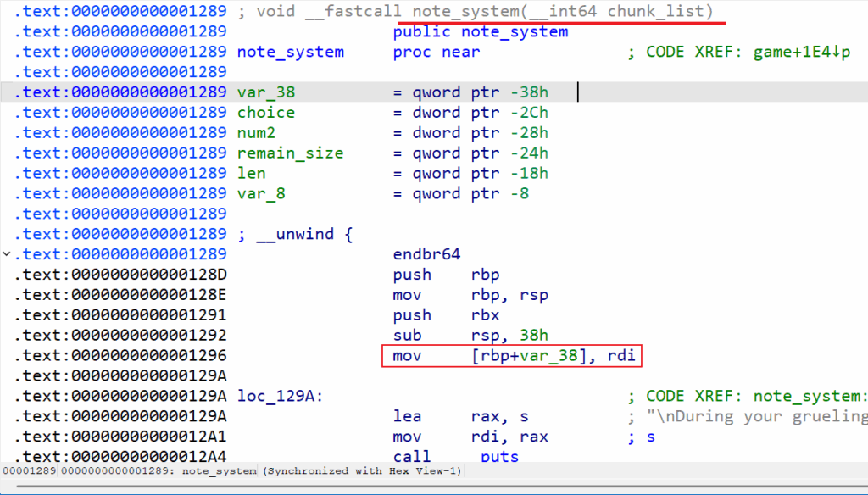Click the remain_size variable name
The width and height of the screenshot is (868, 495).
coord(290,153)
